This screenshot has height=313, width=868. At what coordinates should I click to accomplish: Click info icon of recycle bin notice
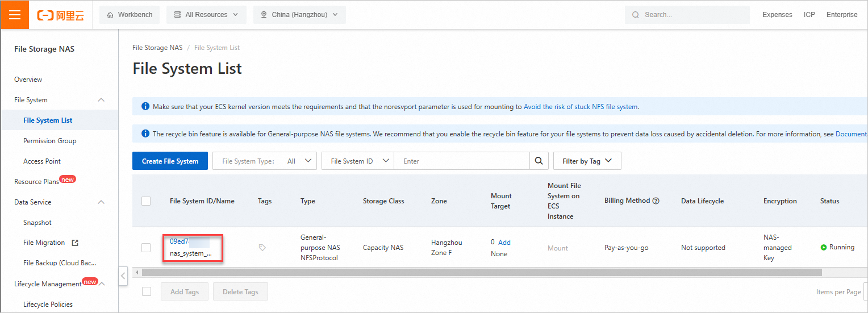point(145,134)
